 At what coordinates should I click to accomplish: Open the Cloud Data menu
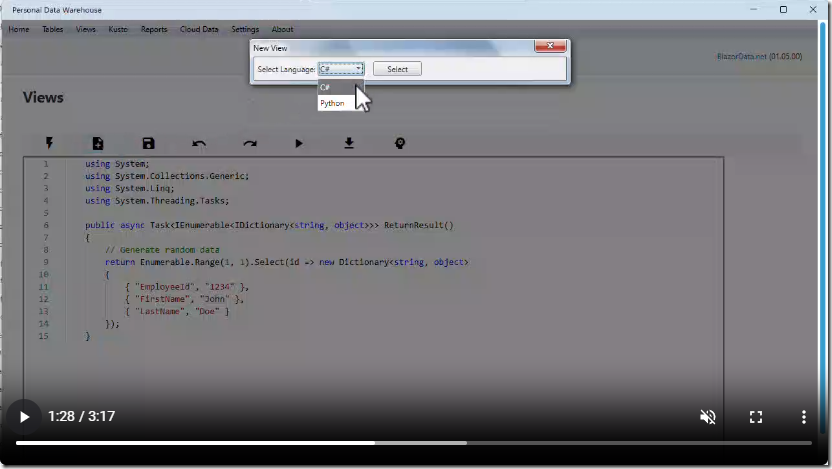[199, 29]
